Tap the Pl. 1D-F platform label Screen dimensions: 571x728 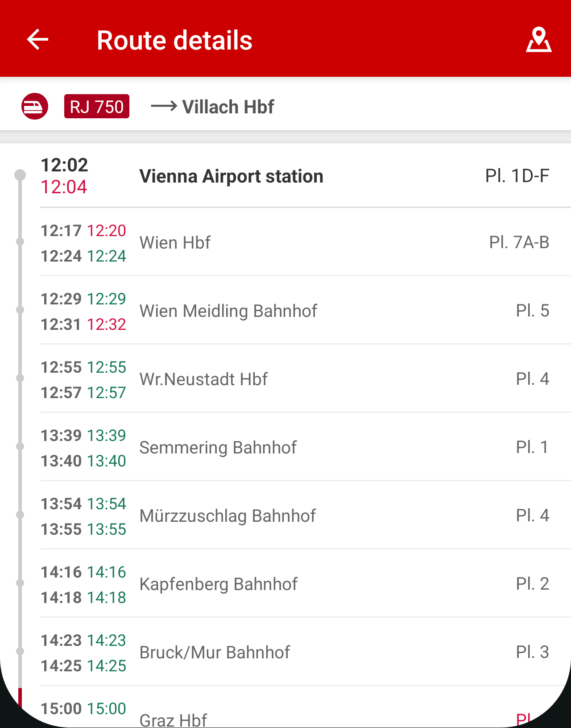[517, 176]
